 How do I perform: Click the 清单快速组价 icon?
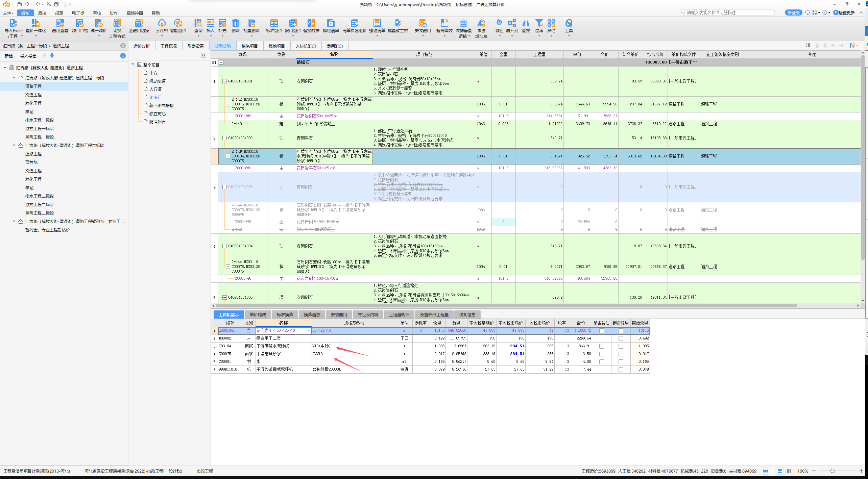coord(354,23)
